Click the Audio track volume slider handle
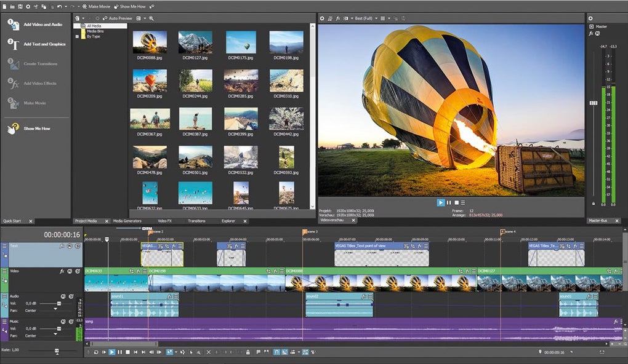 [59, 303]
